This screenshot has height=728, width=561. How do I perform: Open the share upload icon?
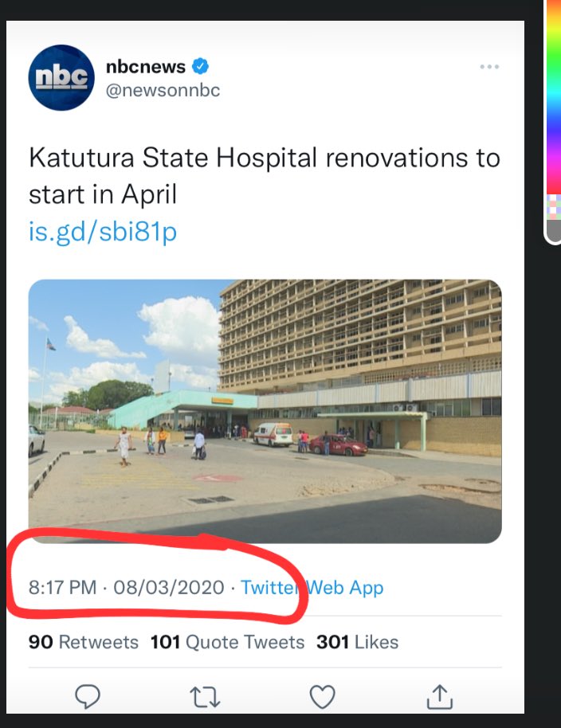click(x=439, y=697)
